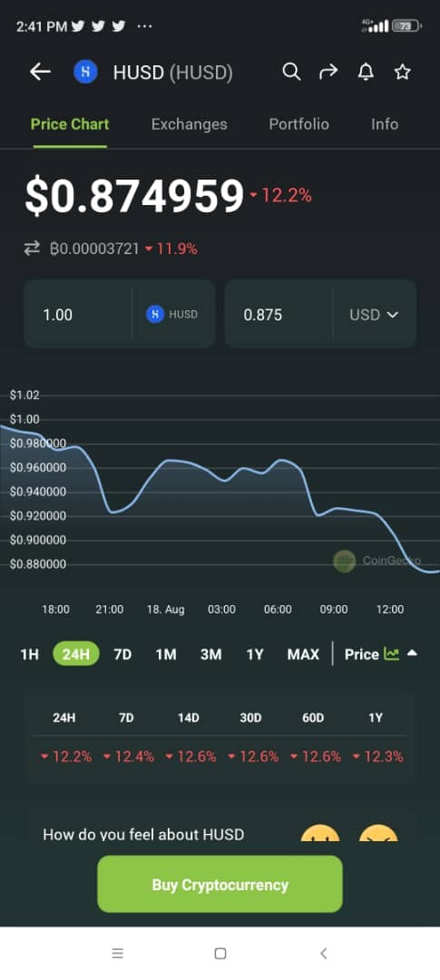Tap the status bar three-dots overflow

[144, 26]
